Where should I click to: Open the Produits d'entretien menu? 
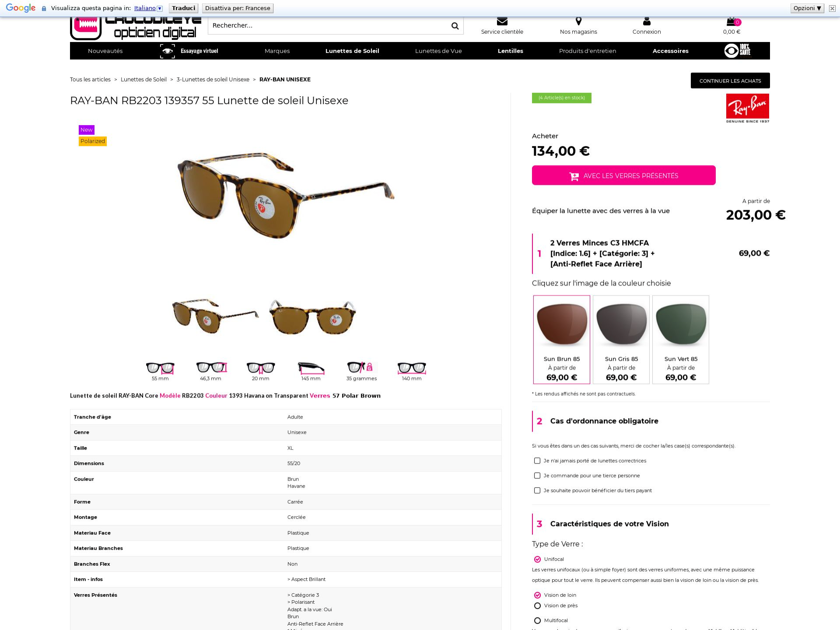[588, 51]
